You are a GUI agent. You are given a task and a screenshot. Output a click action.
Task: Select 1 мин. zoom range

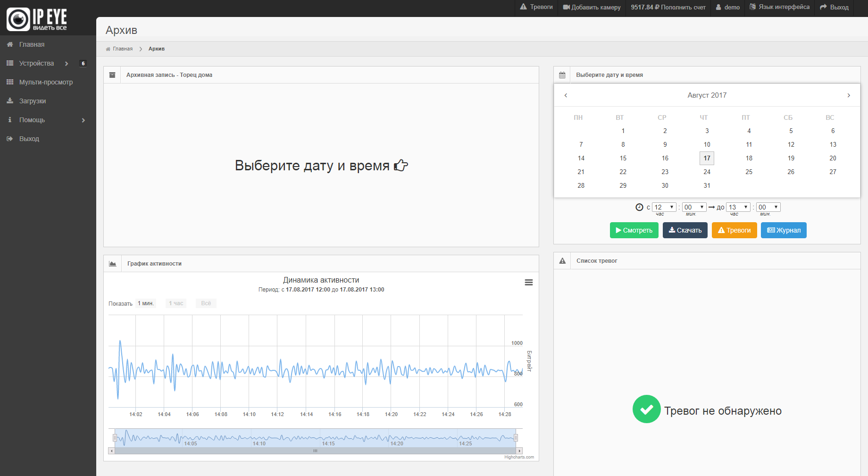click(x=145, y=303)
